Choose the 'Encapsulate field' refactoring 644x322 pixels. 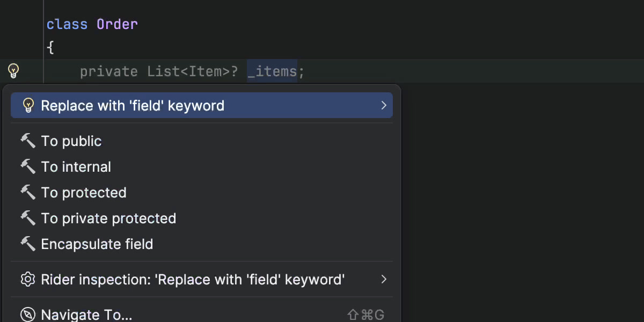click(x=97, y=244)
